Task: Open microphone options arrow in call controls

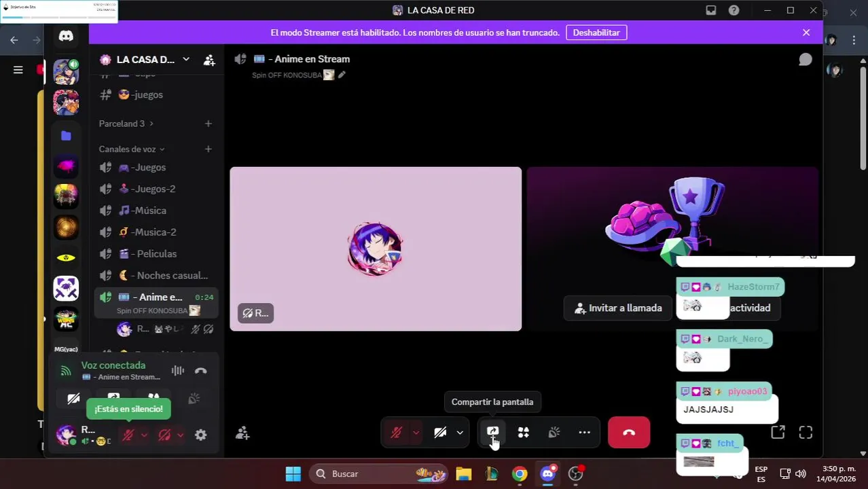Action: [416, 432]
